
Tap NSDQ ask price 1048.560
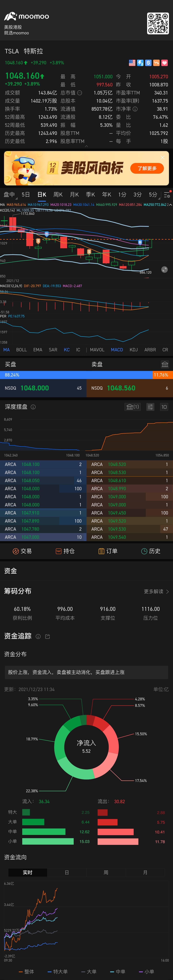121,388
